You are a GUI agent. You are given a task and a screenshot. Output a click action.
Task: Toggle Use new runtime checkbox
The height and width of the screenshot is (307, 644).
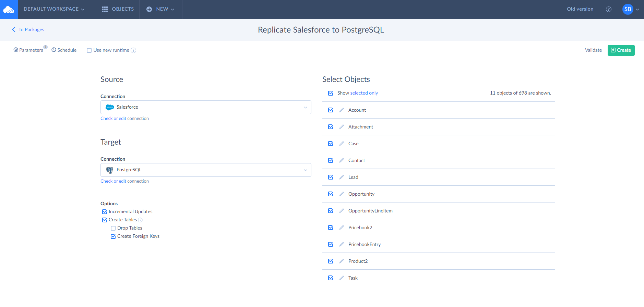tap(89, 50)
